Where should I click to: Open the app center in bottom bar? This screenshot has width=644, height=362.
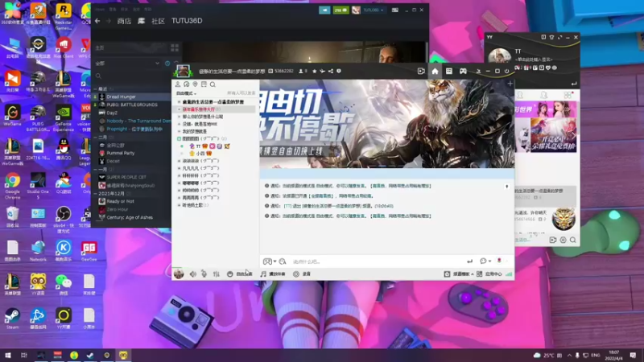pyautogui.click(x=489, y=274)
